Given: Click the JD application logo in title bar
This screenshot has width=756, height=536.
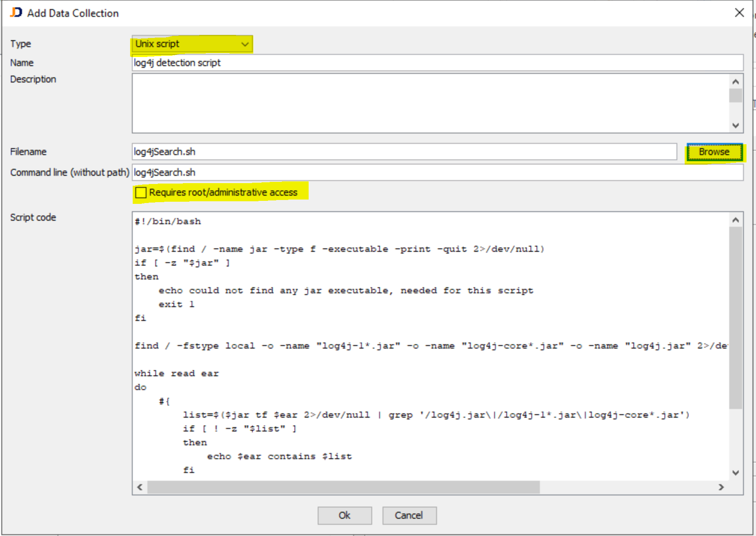Looking at the screenshot, I should point(16,13).
